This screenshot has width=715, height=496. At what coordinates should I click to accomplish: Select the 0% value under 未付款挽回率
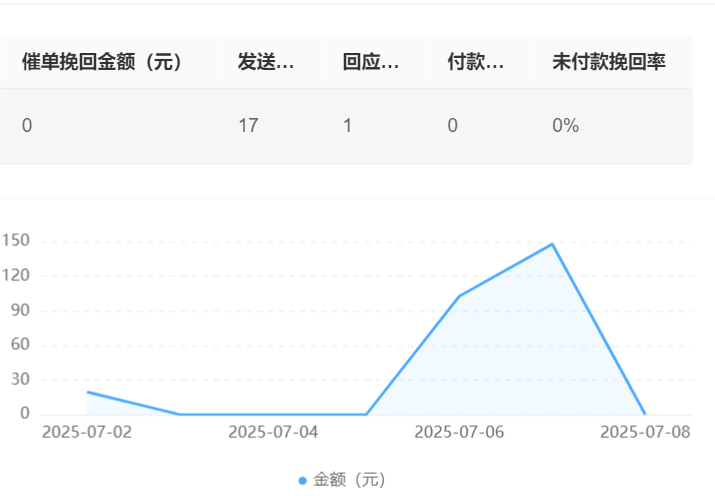(565, 125)
